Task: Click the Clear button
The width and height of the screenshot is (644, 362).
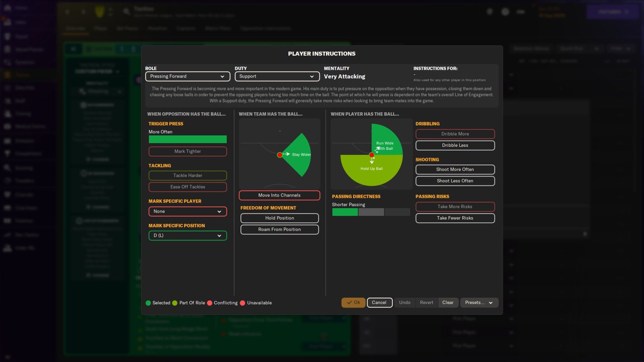Action: [x=448, y=303]
